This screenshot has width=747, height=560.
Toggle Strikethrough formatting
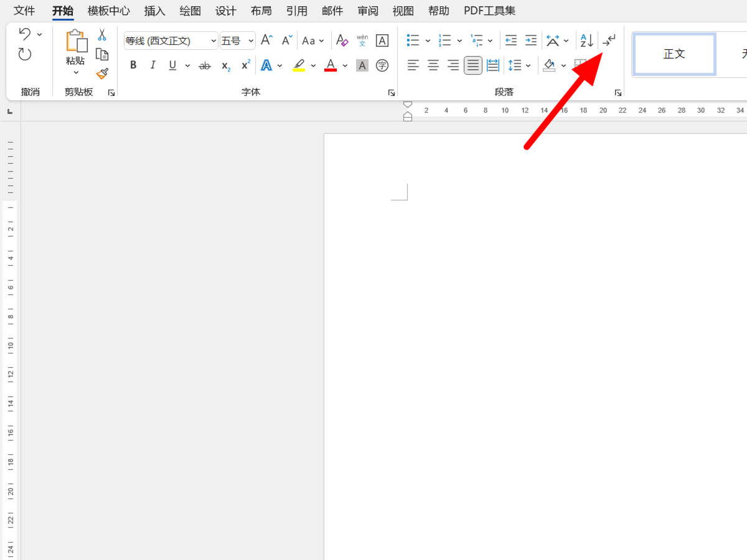(204, 65)
